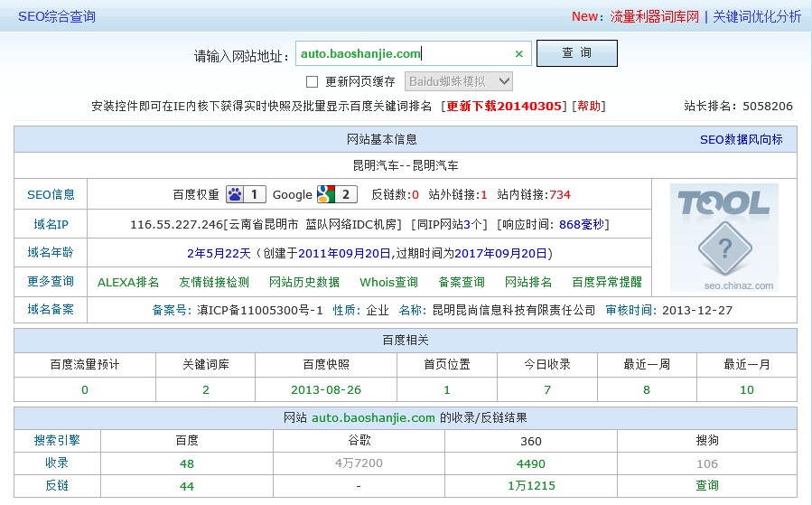Open the TOOL site thumbnail preview
Screen dimensions: 812x505
724,238
